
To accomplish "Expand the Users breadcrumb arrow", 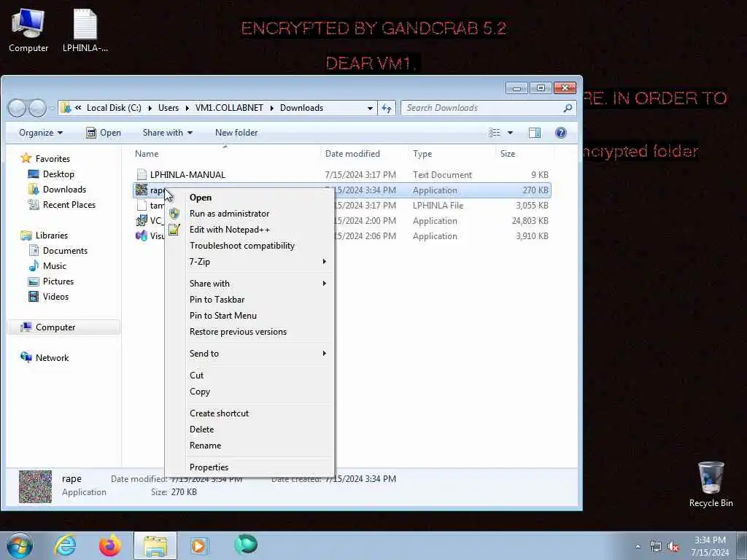I will (x=187, y=108).
